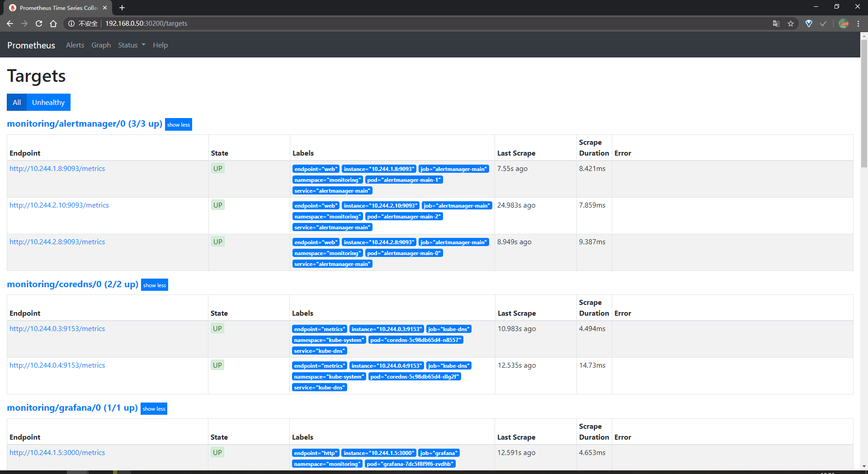Open endpoint http://10.244.2.8:9093/metrics
Screen dimensions: 868x474
57,242
